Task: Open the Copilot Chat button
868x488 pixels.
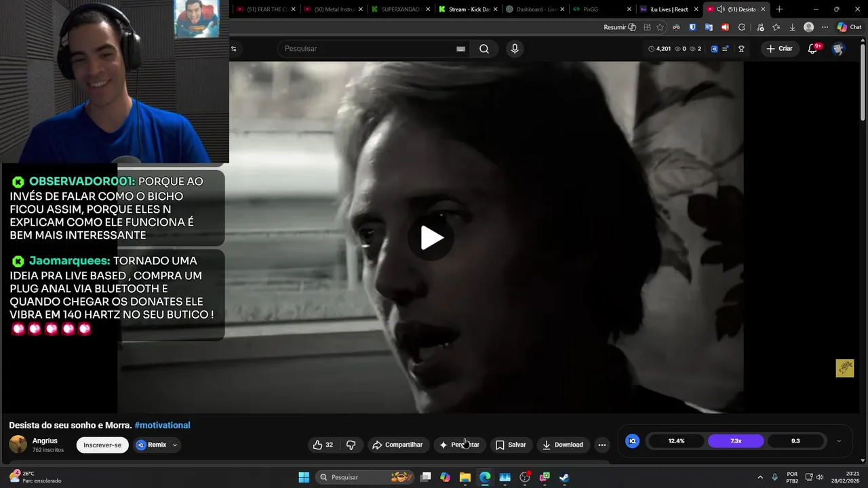Action: (x=849, y=27)
